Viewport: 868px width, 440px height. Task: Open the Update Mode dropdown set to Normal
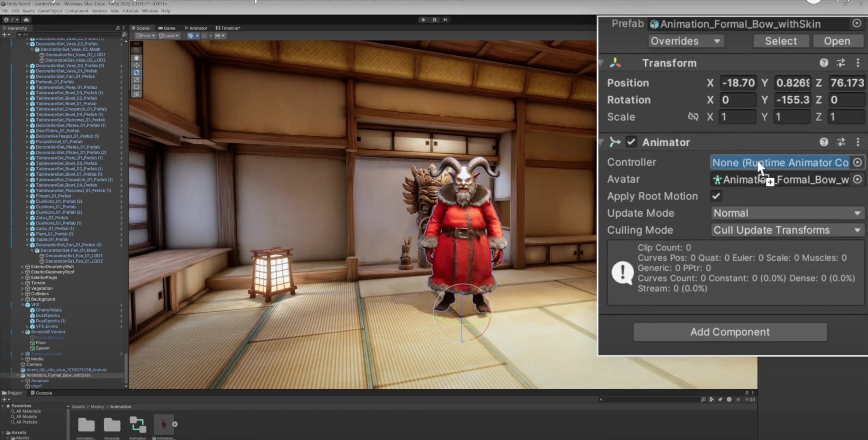coord(787,212)
